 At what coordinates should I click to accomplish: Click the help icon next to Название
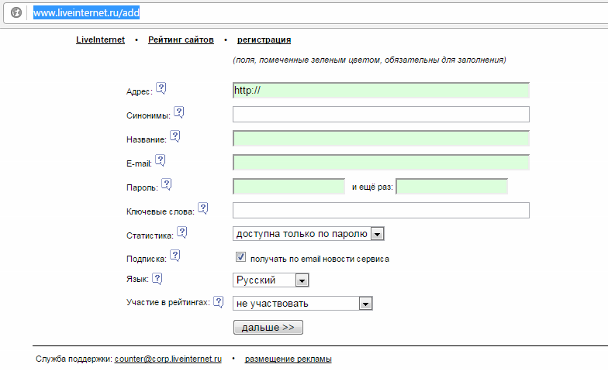pos(175,136)
